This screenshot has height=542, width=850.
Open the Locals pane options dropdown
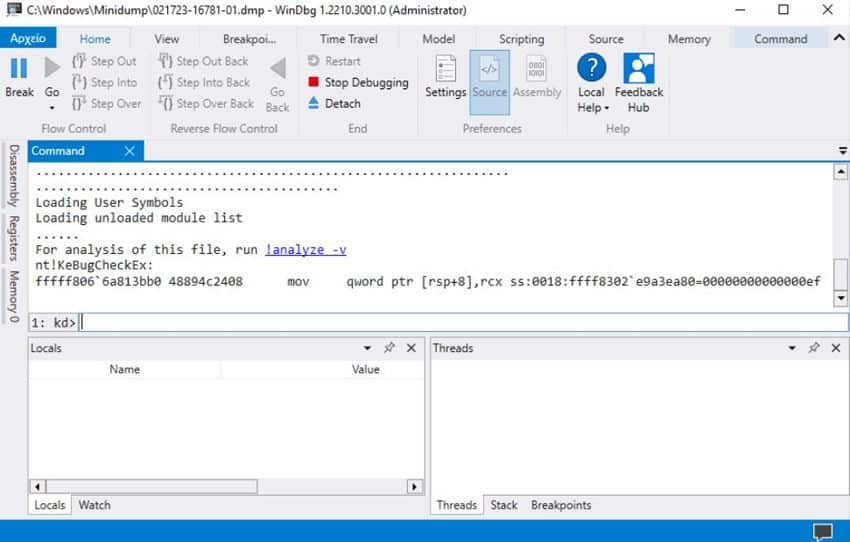pos(367,348)
